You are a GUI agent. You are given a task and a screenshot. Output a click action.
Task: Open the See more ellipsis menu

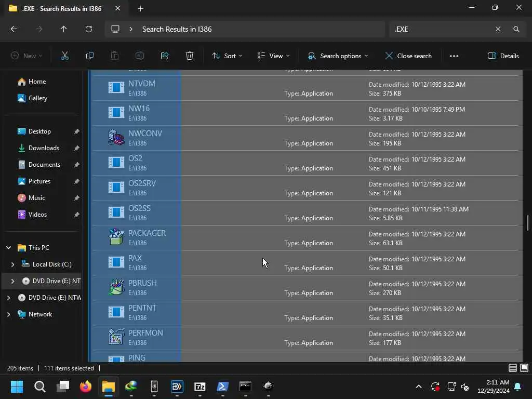[x=454, y=56]
